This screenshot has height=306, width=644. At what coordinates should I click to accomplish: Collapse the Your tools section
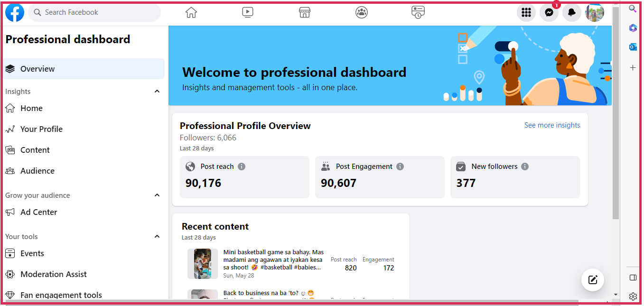pyautogui.click(x=157, y=236)
